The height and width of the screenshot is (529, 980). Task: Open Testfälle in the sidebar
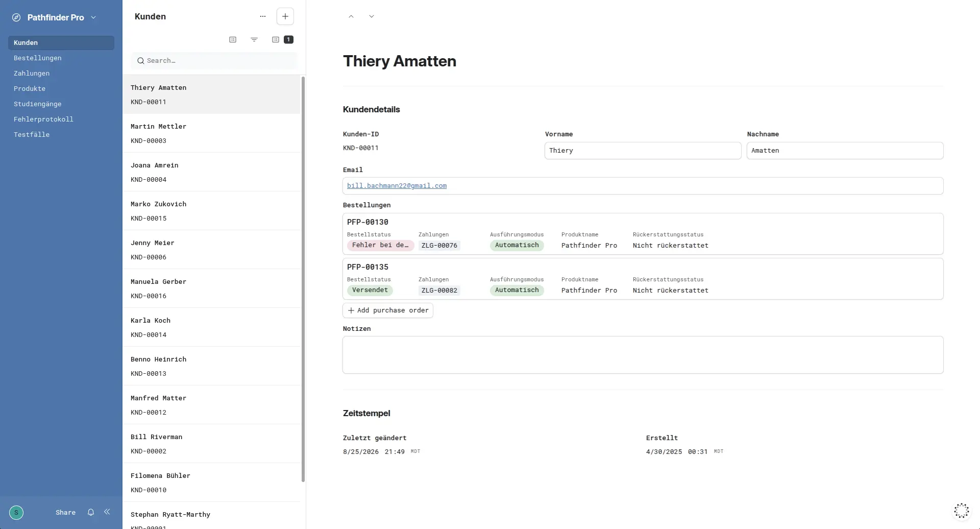tap(61, 135)
